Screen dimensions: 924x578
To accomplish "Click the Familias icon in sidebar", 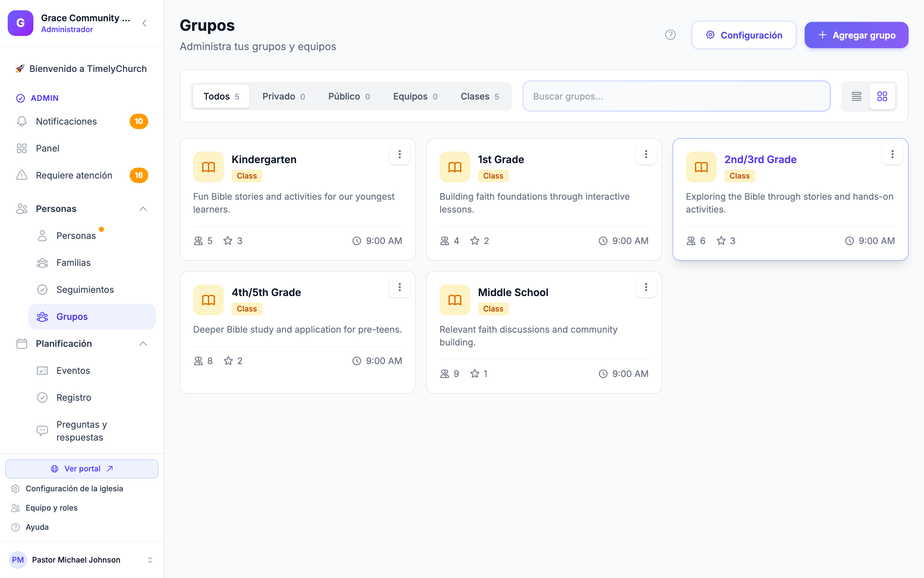I will pos(42,263).
